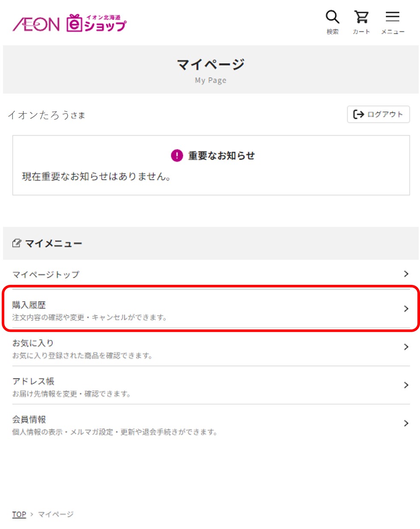Go to マイページトップ entry
The width and height of the screenshot is (420, 529).
click(x=211, y=274)
